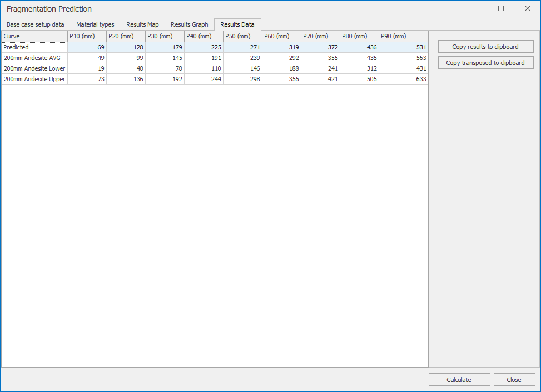Maximize the Fragmentation Prediction window

501,9
